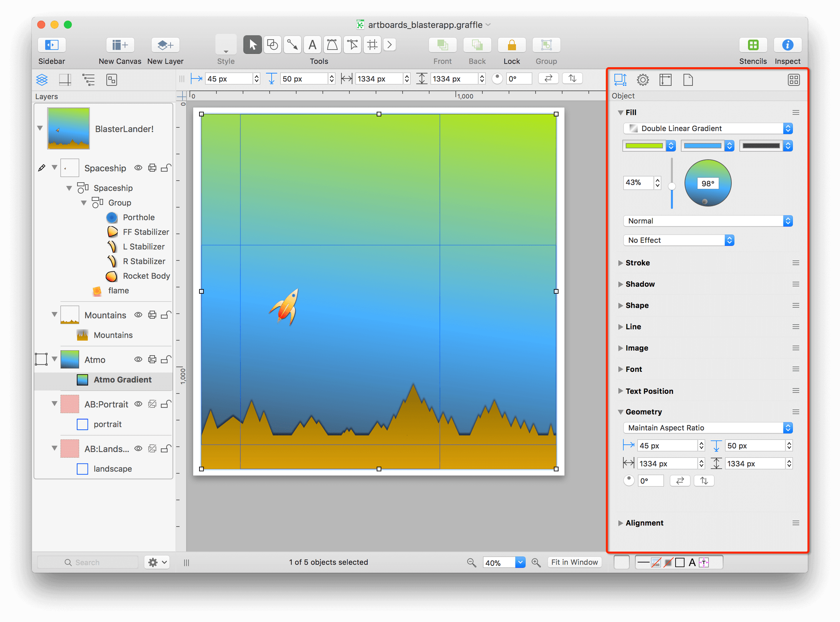Click the Object properties panel icon
Screen dimensions: 840x622
620,80
